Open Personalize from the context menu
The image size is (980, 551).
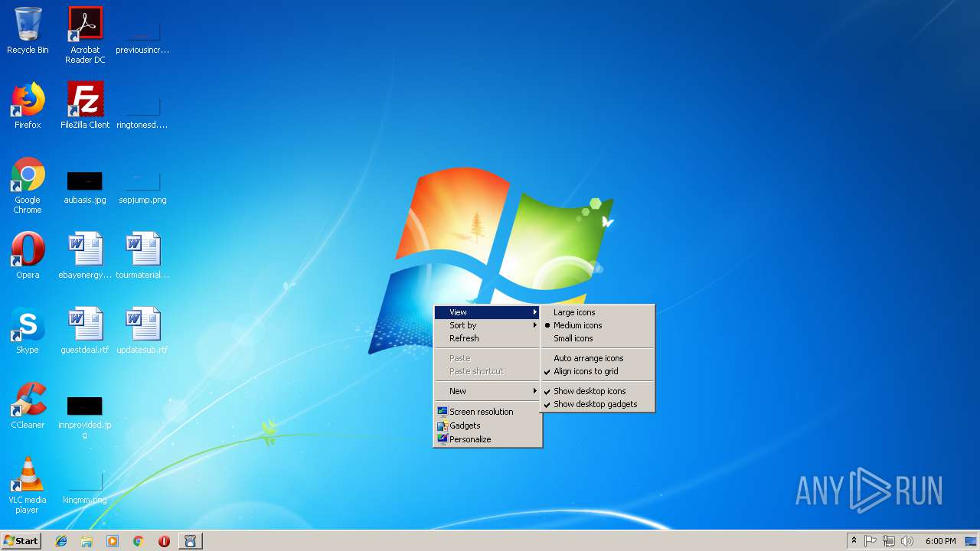tap(488, 439)
